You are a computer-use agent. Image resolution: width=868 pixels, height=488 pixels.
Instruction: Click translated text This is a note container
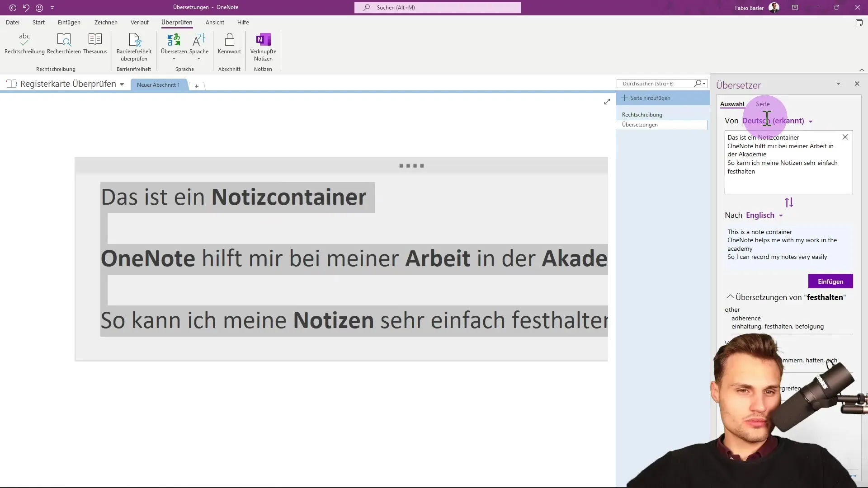759,232
